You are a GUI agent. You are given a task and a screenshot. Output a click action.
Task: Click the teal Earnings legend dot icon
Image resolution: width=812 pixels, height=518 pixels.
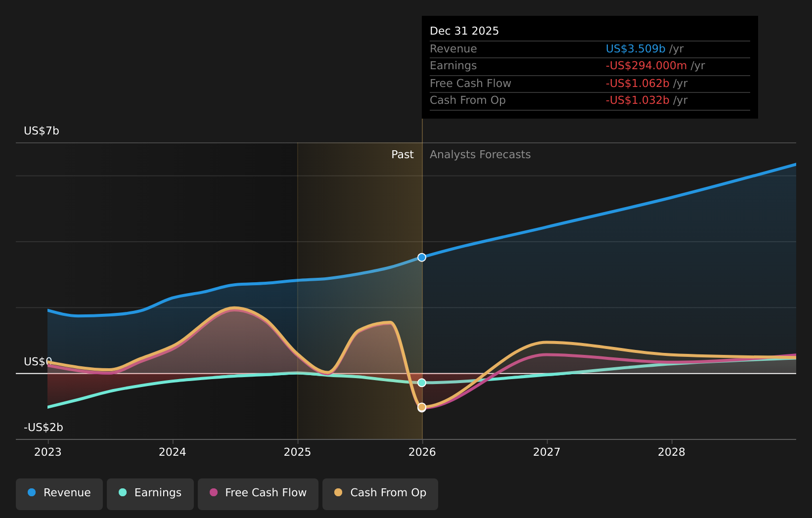click(122, 493)
